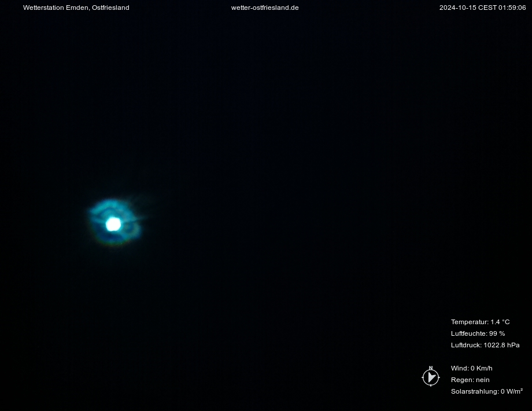Viewport: 532px width, 411px height.
Task: Click the 'Luftfeuchte: 99 %' reading
Action: point(478,333)
